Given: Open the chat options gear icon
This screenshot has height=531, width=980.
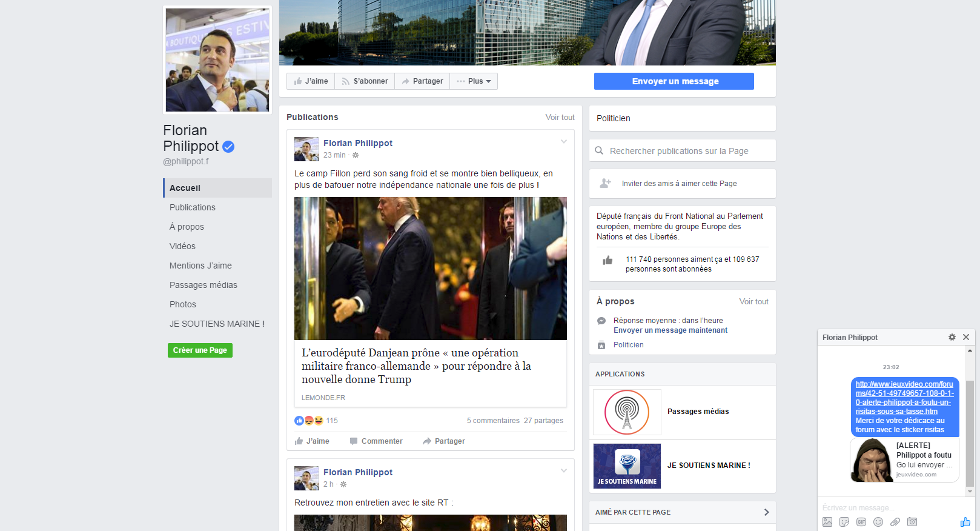Looking at the screenshot, I should coord(952,337).
